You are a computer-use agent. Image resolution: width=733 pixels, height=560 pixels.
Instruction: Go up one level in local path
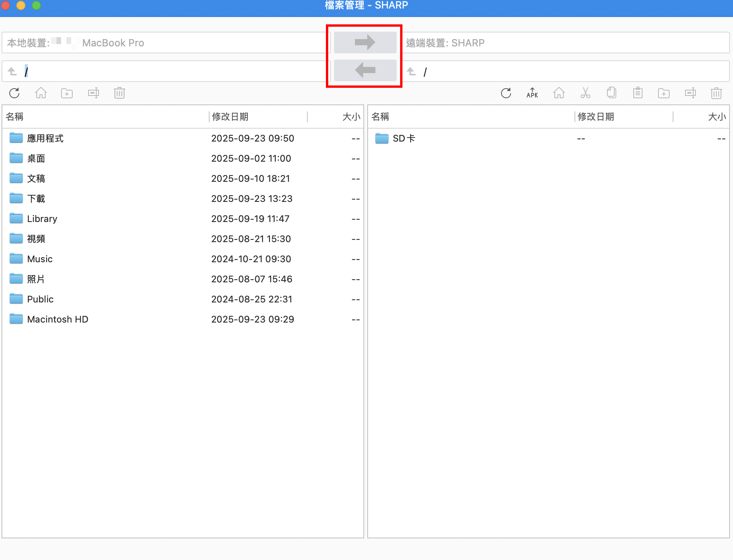pos(12,72)
